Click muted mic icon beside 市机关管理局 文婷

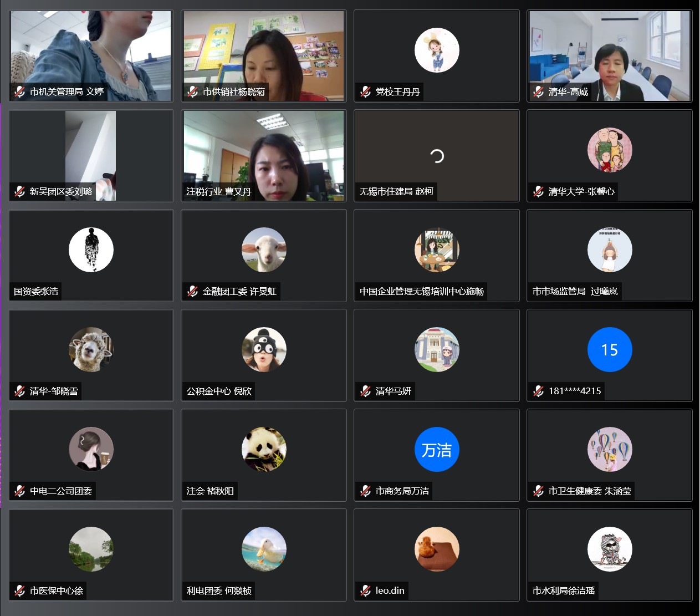[x=19, y=91]
